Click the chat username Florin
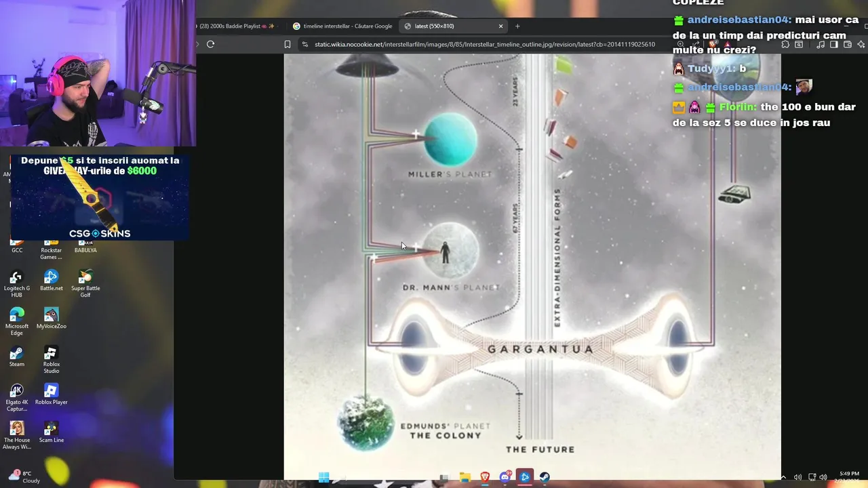The width and height of the screenshot is (868, 488). (x=738, y=107)
